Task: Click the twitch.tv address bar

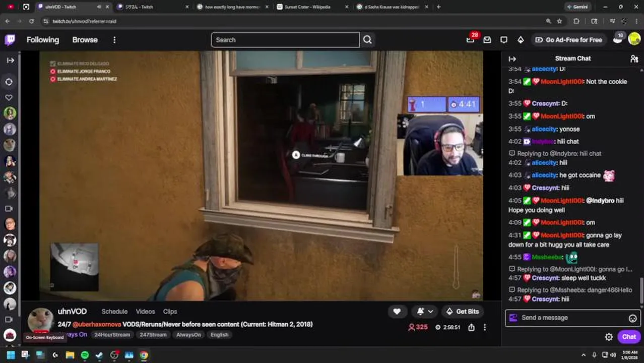Action: tap(292, 21)
